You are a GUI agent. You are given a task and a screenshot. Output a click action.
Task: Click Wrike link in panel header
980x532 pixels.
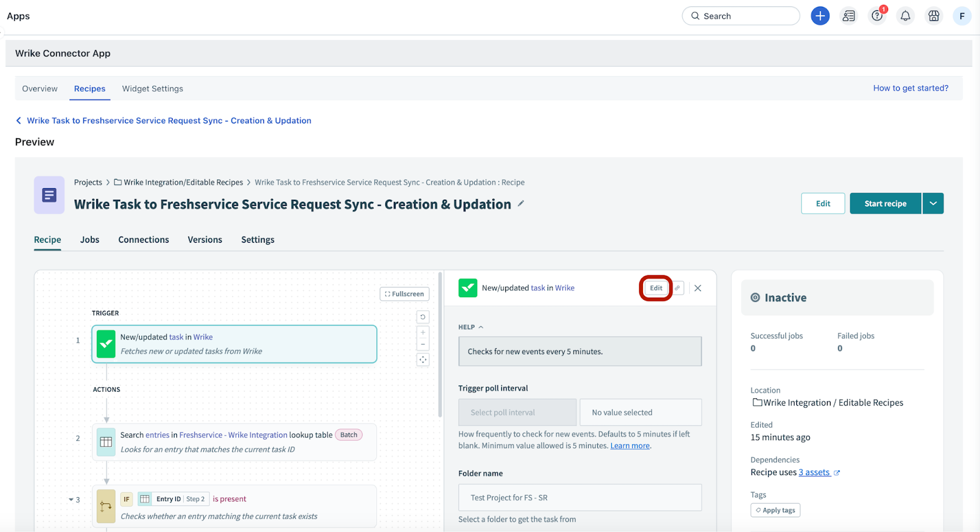click(x=565, y=288)
